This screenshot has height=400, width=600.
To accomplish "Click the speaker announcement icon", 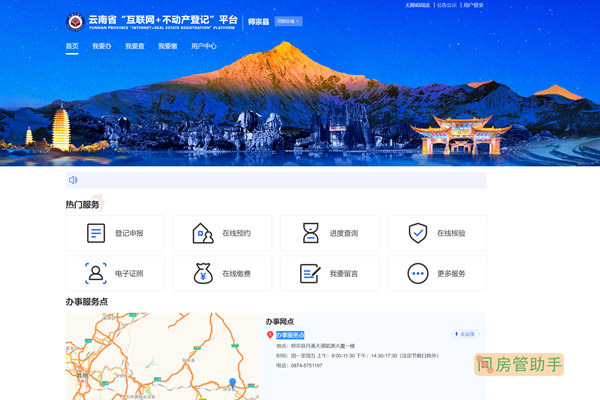I will click(x=73, y=180).
